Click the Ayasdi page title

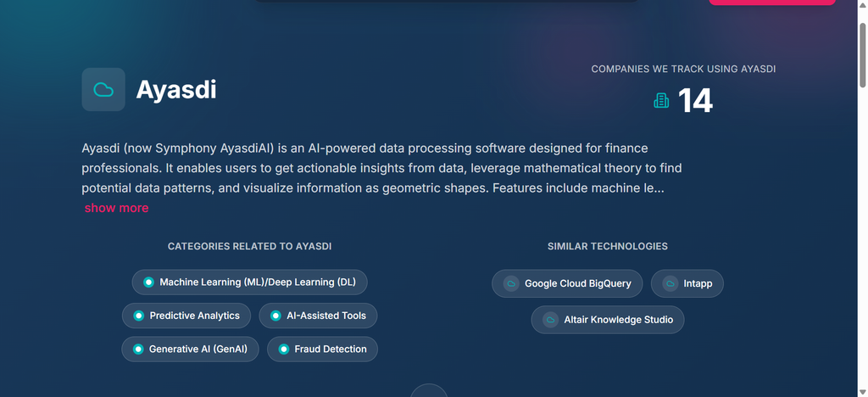[176, 90]
